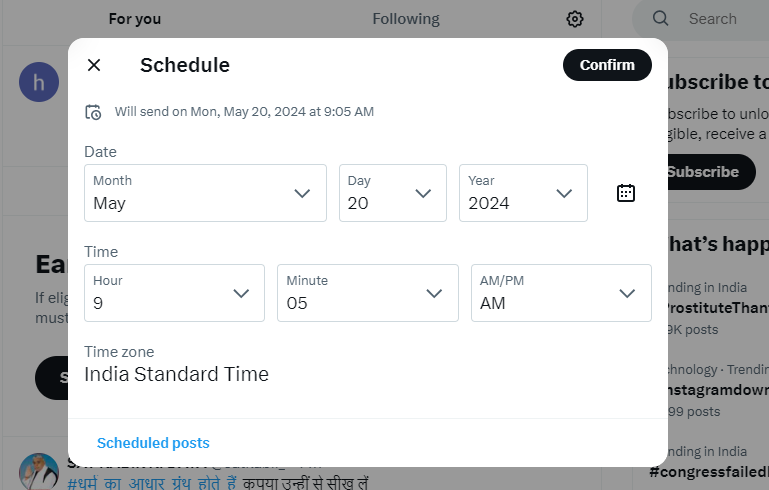Expand the Day dropdown showing 20
769x490 pixels.
[x=392, y=193]
